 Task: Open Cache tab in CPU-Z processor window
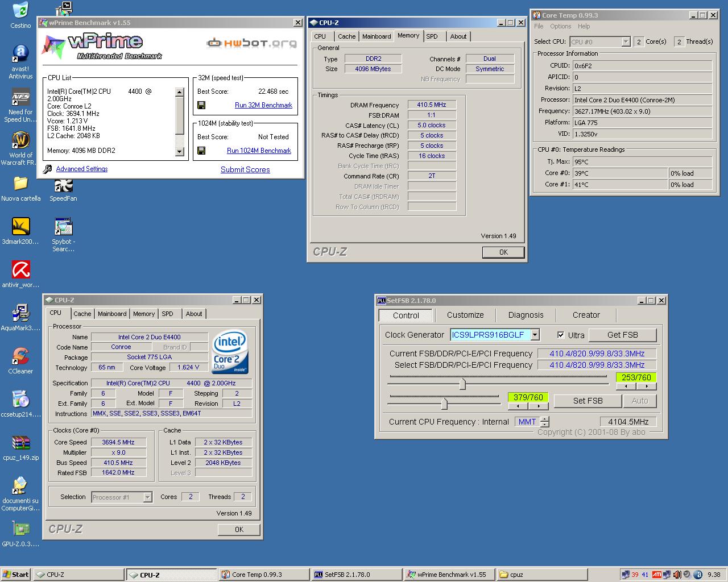pos(82,314)
